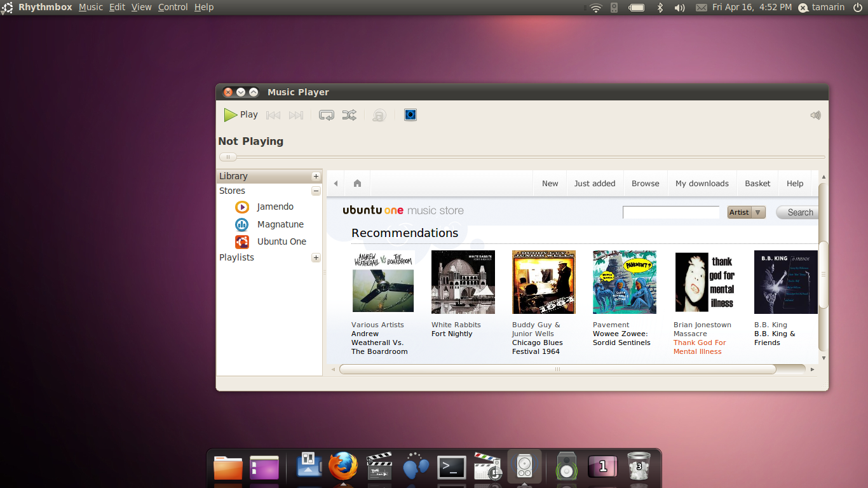
Task: Go to music store home
Action: [x=357, y=184]
